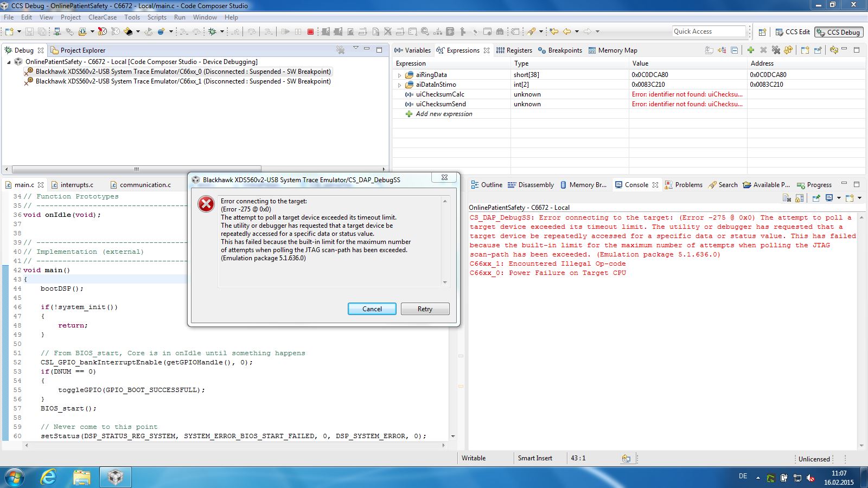
Task: Open back navigation history dropdown arrow
Action: (577, 31)
